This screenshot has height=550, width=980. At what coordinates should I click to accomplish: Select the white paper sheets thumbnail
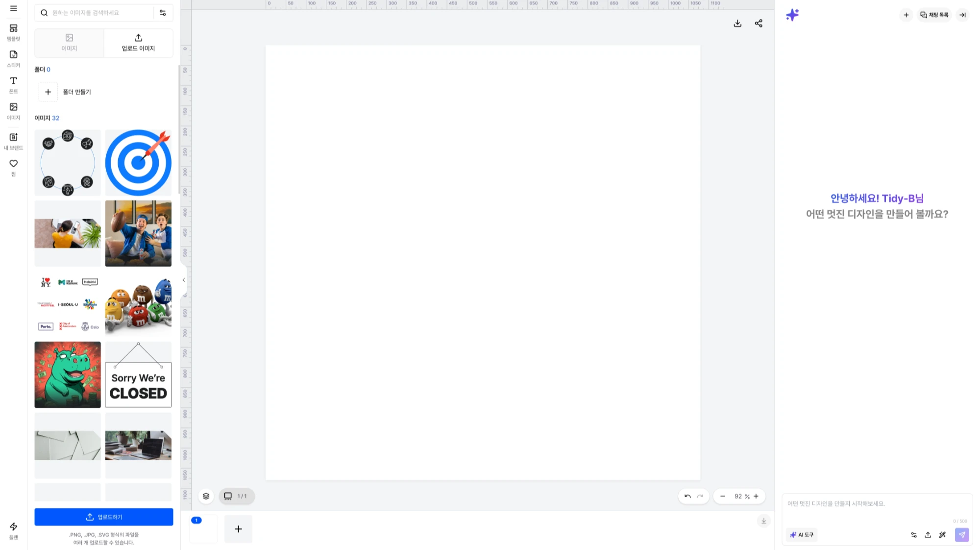[68, 445]
